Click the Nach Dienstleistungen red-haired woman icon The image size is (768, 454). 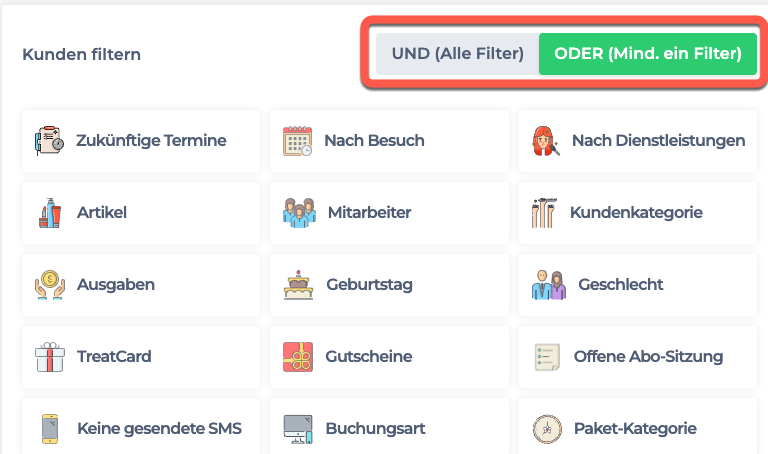[546, 141]
